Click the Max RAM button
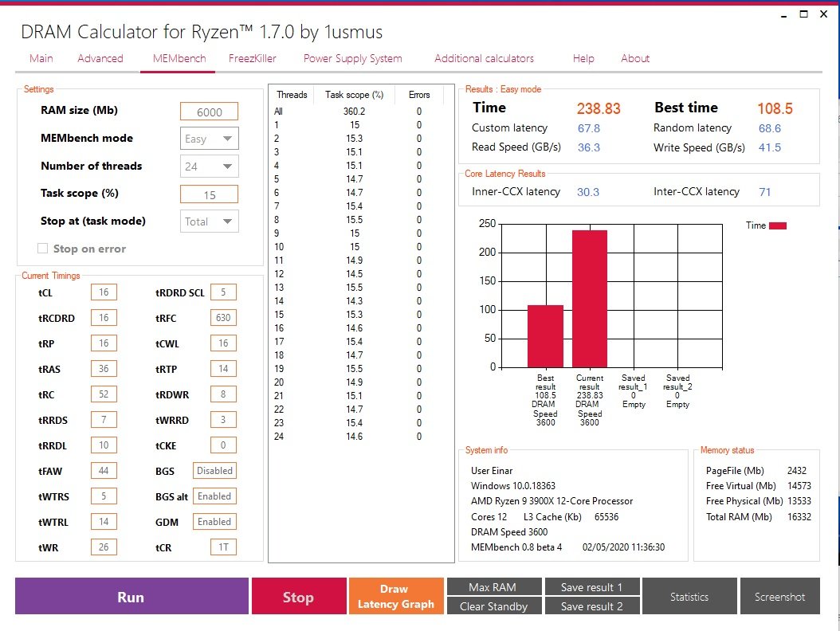840x631 pixels. 493,586
